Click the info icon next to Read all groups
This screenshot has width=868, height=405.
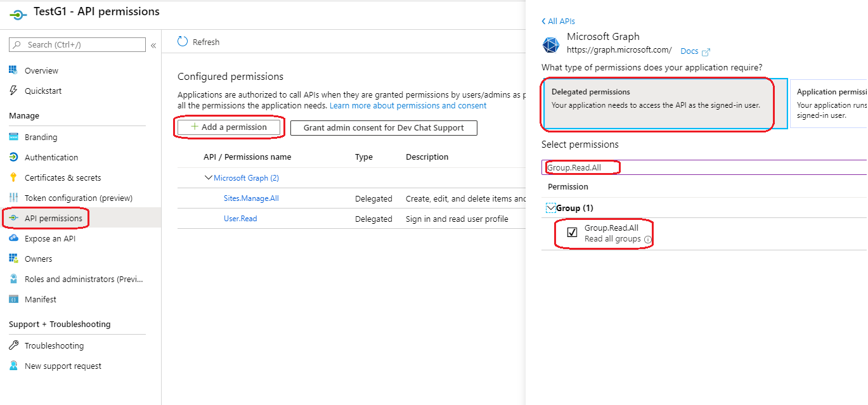647,240
